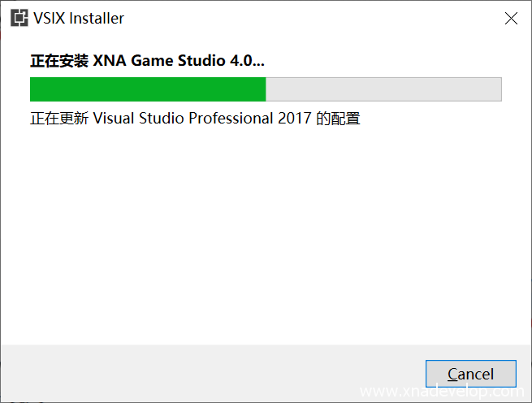
Task: Click the gray unfilled part of the progress bar
Action: click(382, 89)
